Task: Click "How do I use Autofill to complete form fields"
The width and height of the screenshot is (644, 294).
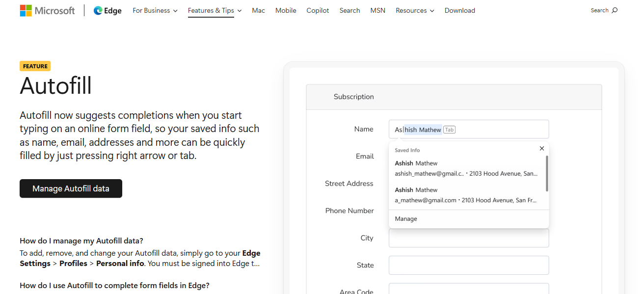Action: point(114,285)
